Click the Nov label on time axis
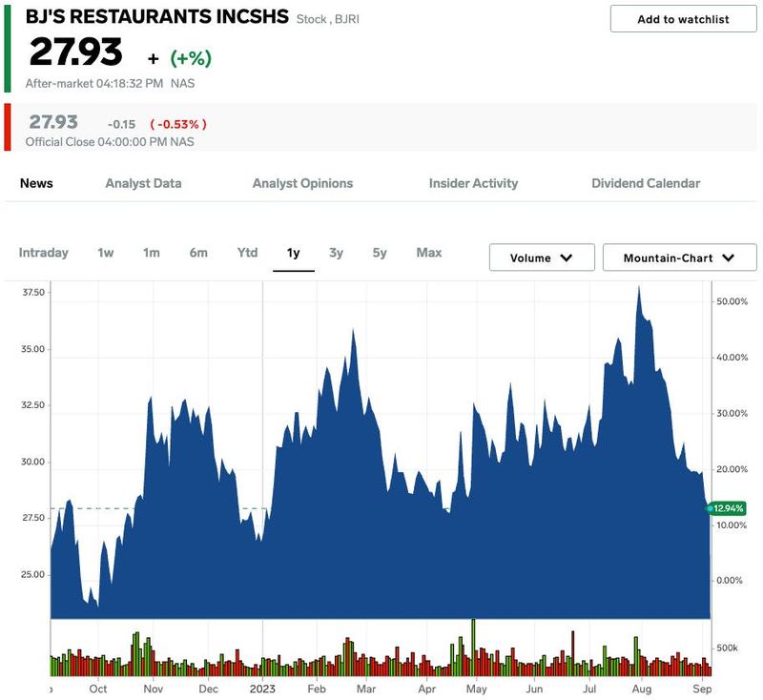Viewport: 763px width, 700px height. (154, 689)
